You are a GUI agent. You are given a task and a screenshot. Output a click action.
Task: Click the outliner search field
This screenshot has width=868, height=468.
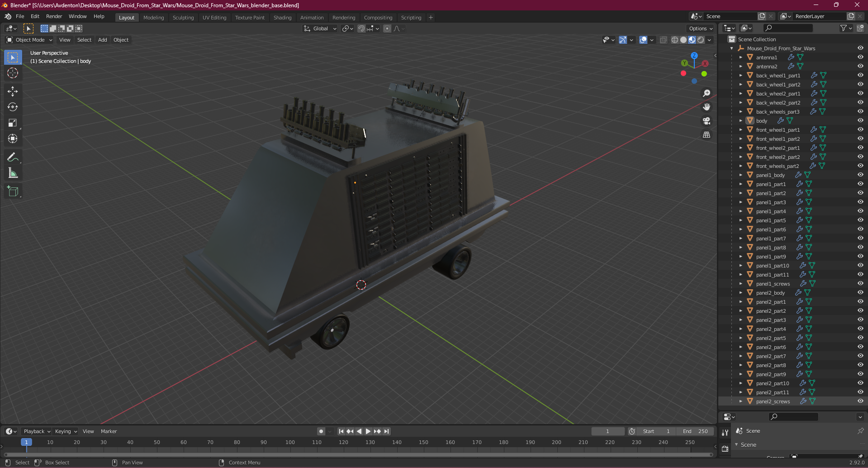tap(787, 28)
